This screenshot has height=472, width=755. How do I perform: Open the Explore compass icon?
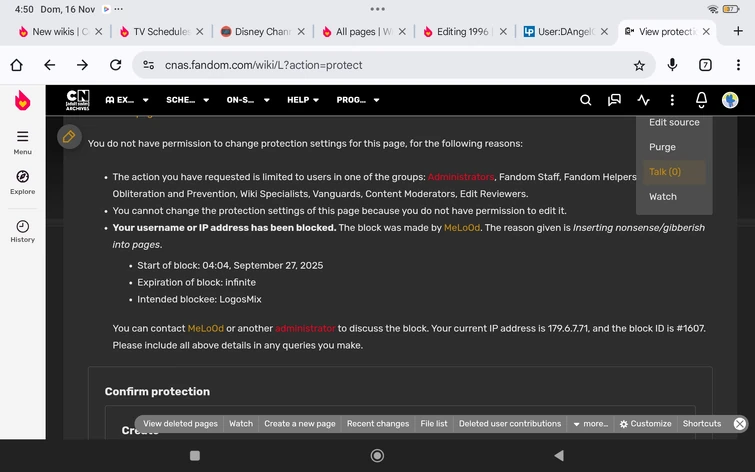pyautogui.click(x=23, y=182)
